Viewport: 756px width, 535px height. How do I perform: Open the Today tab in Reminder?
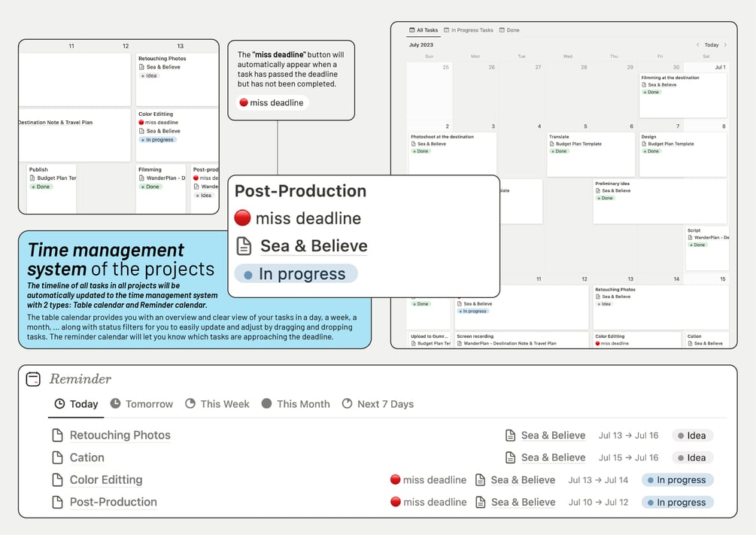point(76,404)
